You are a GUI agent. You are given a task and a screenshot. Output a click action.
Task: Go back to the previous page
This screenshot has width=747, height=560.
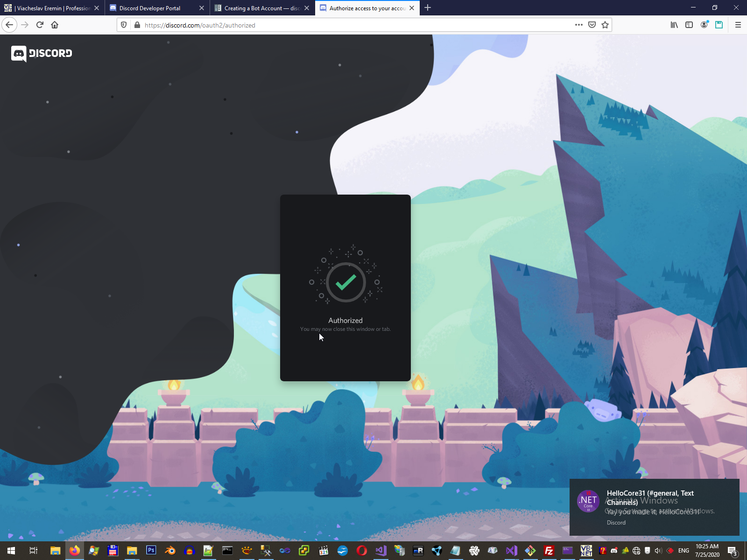[9, 25]
